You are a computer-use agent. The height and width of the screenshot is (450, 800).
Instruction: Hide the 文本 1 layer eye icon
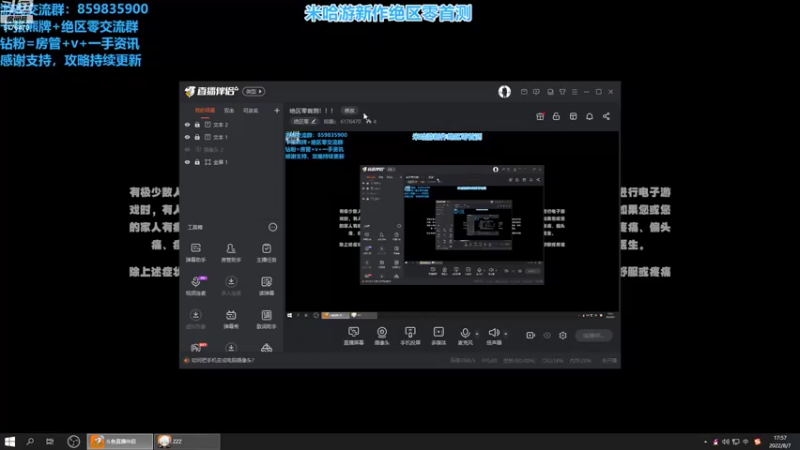pos(187,137)
